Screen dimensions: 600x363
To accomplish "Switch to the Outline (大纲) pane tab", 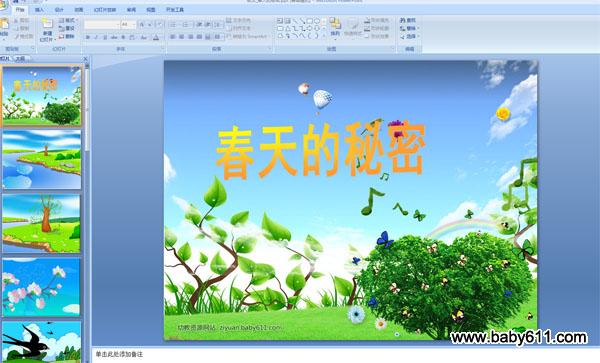I will [20, 59].
